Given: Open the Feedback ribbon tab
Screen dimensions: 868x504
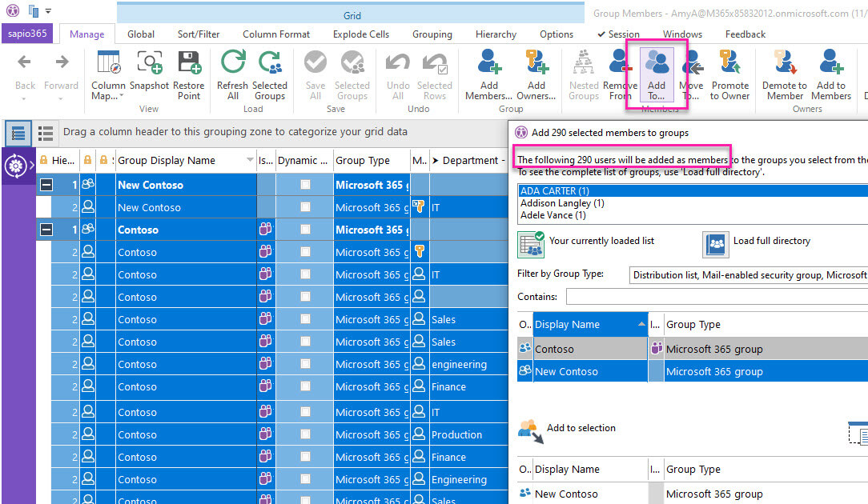Looking at the screenshot, I should click(745, 34).
